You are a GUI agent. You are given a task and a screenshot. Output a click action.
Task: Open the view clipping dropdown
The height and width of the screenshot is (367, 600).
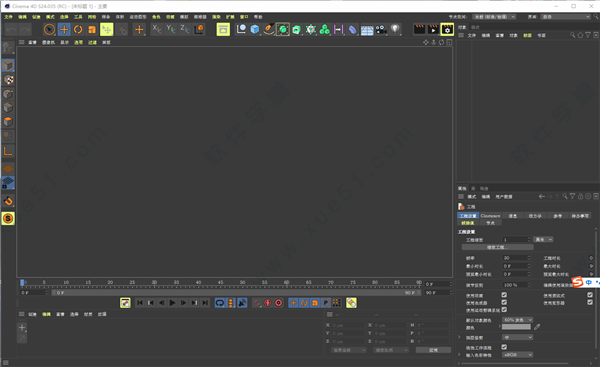(x=517, y=338)
